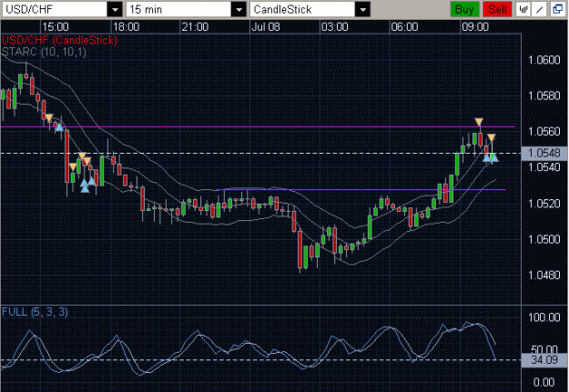569x392 pixels.
Task: Click the 1.0500 price axis label
Action: click(544, 239)
